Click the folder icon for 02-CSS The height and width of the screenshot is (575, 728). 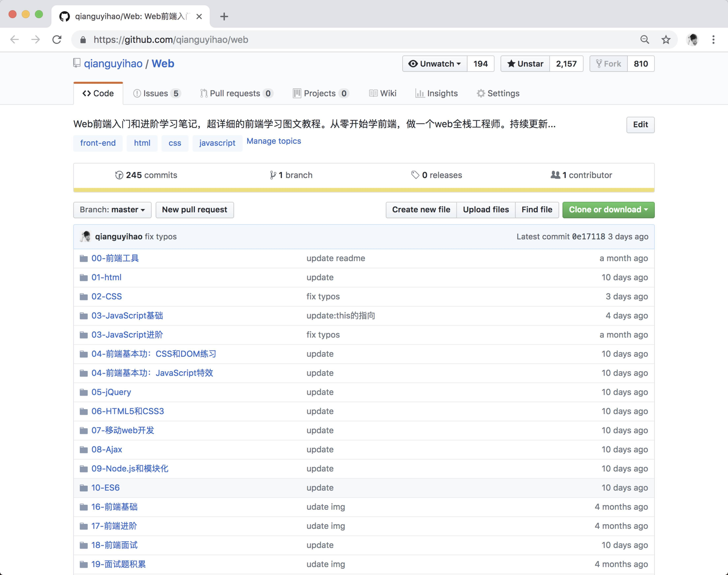pos(83,297)
